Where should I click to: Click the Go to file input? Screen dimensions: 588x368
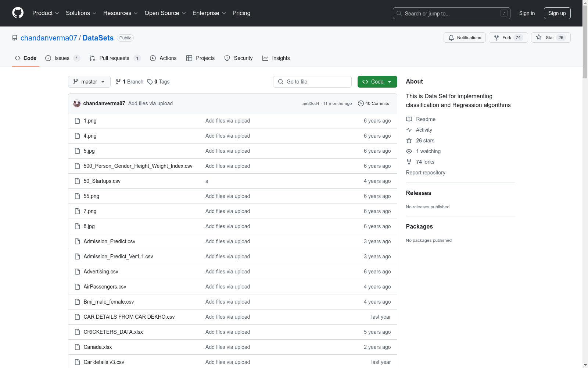pyautogui.click(x=312, y=82)
